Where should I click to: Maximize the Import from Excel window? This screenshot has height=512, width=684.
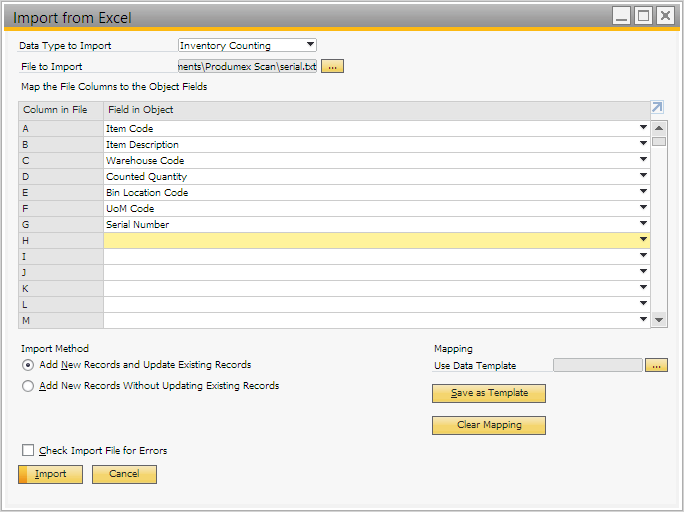coord(643,15)
